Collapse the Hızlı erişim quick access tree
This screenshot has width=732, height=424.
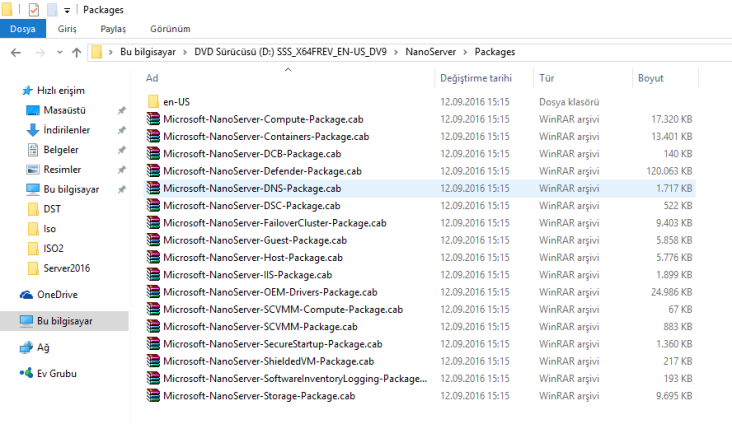[10, 90]
